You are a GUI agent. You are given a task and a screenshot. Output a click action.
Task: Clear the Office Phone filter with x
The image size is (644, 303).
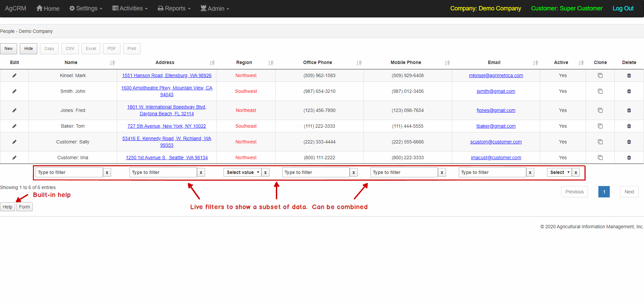coord(353,172)
